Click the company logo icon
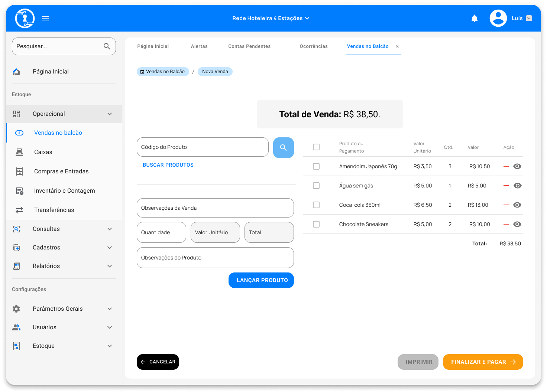The image size is (547, 392). (x=25, y=18)
